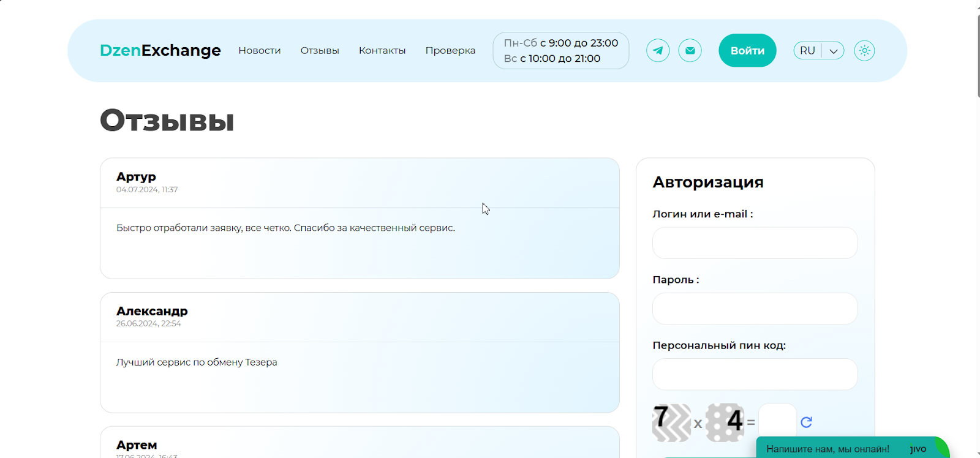
Task: Click the Войти button
Action: (747, 50)
